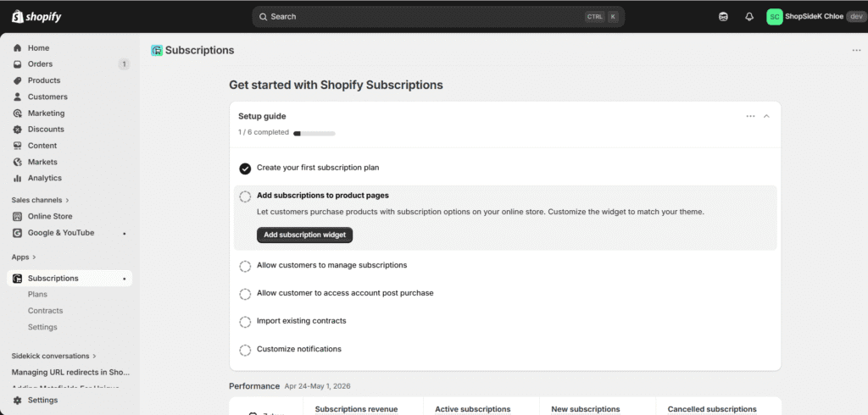868x415 pixels.
Task: Click the pin dot beside Google & YouTube
Action: point(124,234)
